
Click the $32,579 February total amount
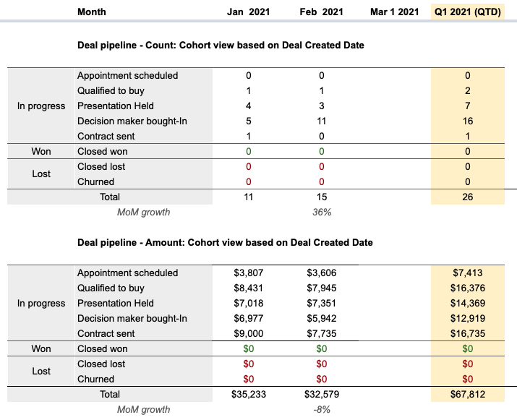click(322, 394)
